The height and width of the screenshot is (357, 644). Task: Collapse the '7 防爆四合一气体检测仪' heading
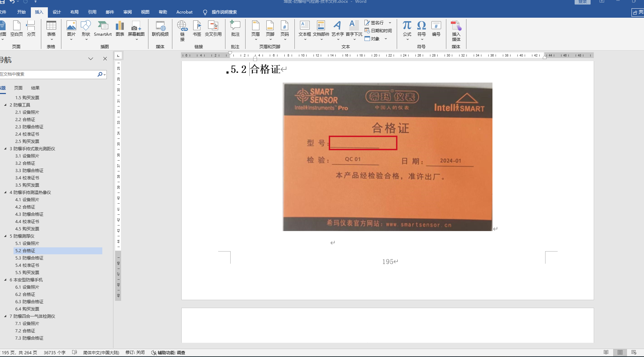coord(5,316)
